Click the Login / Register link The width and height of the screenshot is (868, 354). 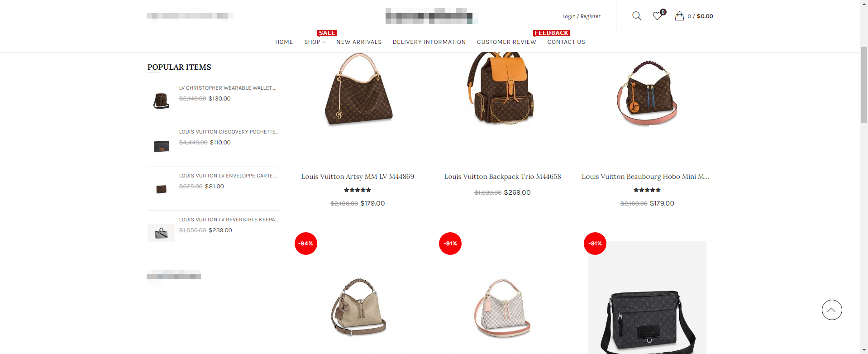click(x=582, y=16)
